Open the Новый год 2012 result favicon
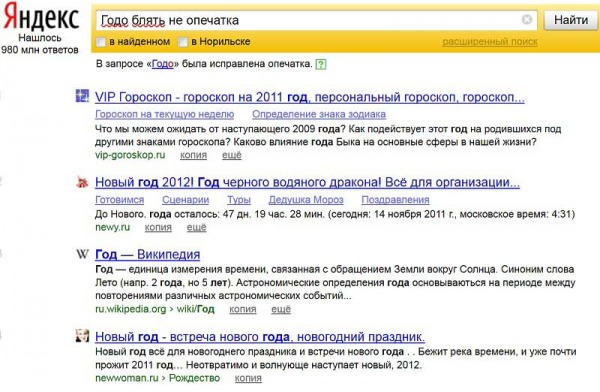The height and width of the screenshot is (392, 600). tap(82, 181)
